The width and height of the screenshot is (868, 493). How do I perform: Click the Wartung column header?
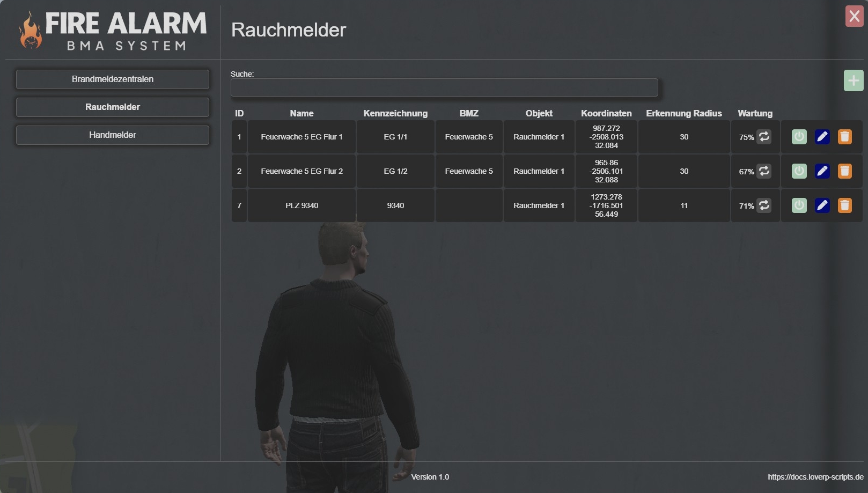755,113
